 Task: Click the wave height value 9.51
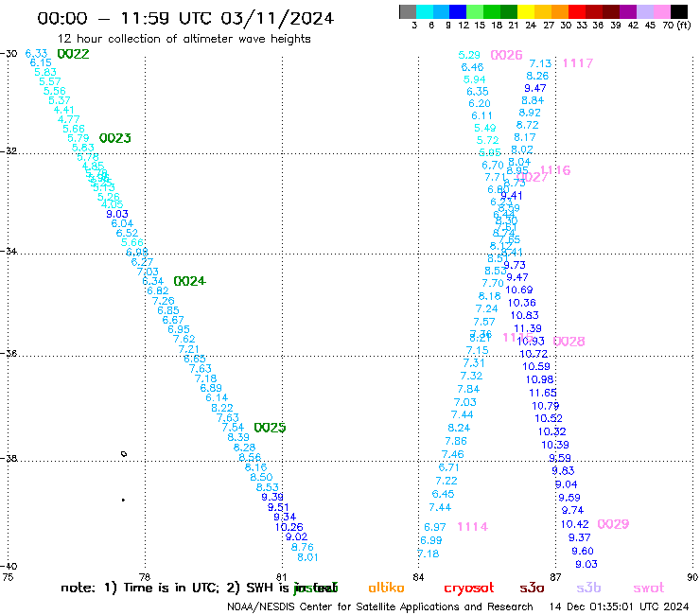coord(278,508)
